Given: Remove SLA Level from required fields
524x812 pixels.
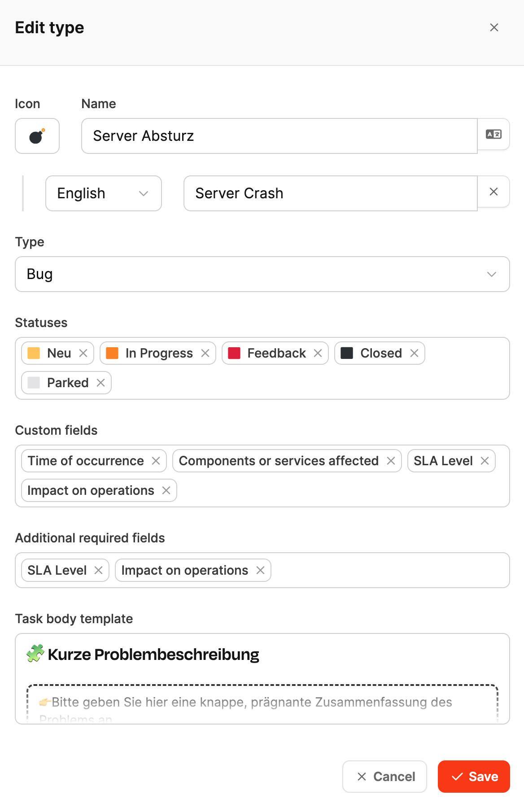Looking at the screenshot, I should [98, 570].
